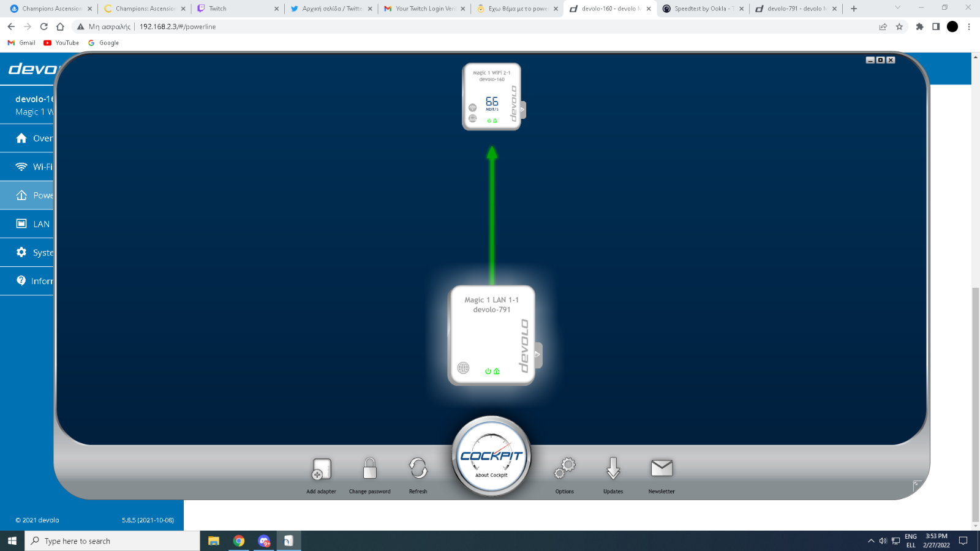The image size is (980, 551).
Task: Expand side tab on devolo-160 adapter
Action: point(522,110)
